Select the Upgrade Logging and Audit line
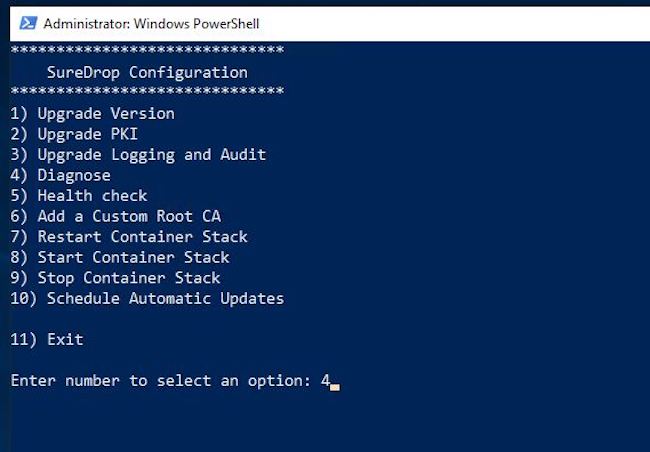Viewport: 650px width, 452px height. coord(138,154)
